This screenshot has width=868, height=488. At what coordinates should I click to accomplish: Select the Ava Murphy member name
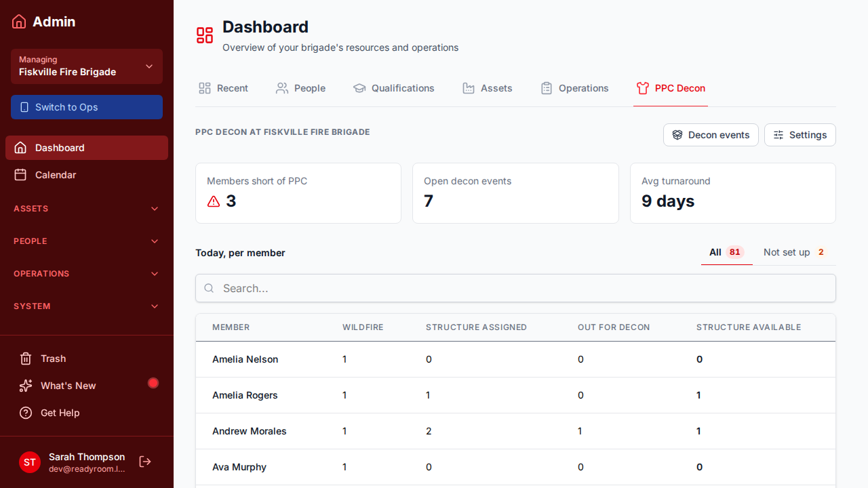(239, 467)
